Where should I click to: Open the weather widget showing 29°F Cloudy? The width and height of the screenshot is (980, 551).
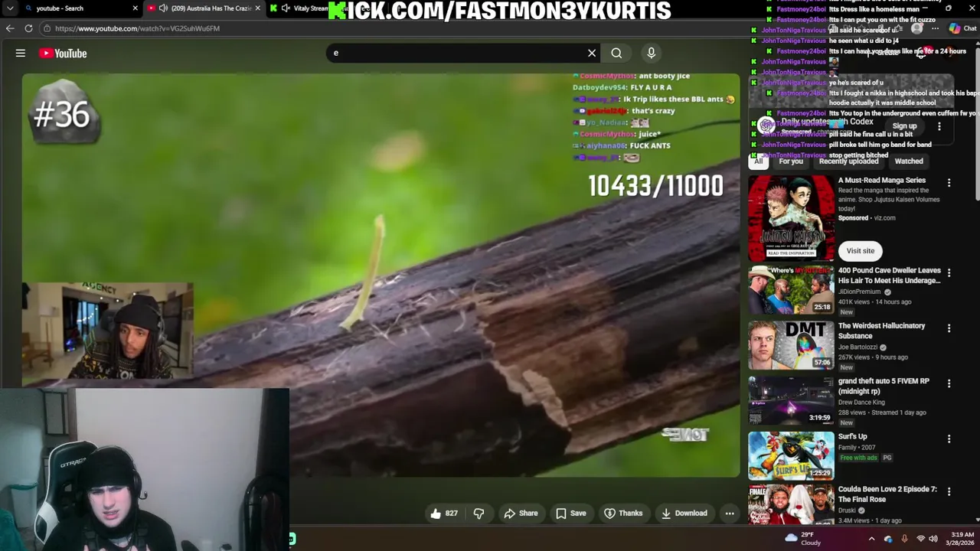803,539
